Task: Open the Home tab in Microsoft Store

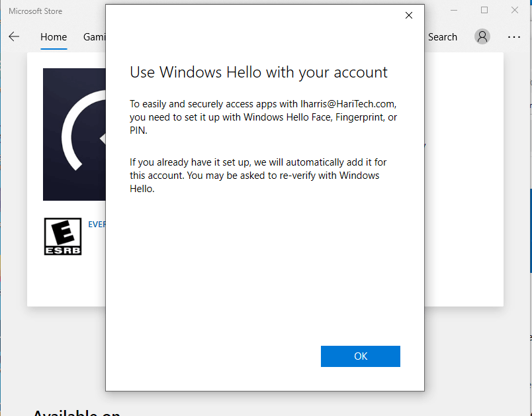Action: pyautogui.click(x=54, y=36)
